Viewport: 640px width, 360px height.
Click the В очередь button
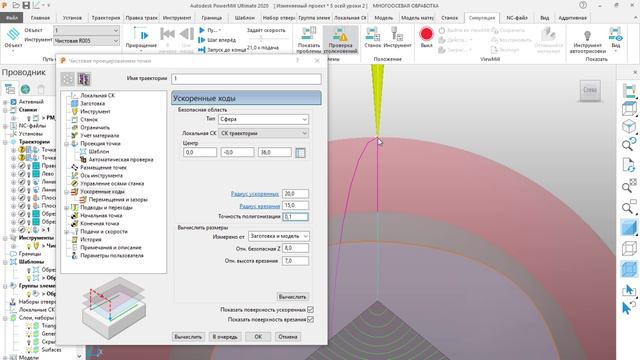coord(224,337)
